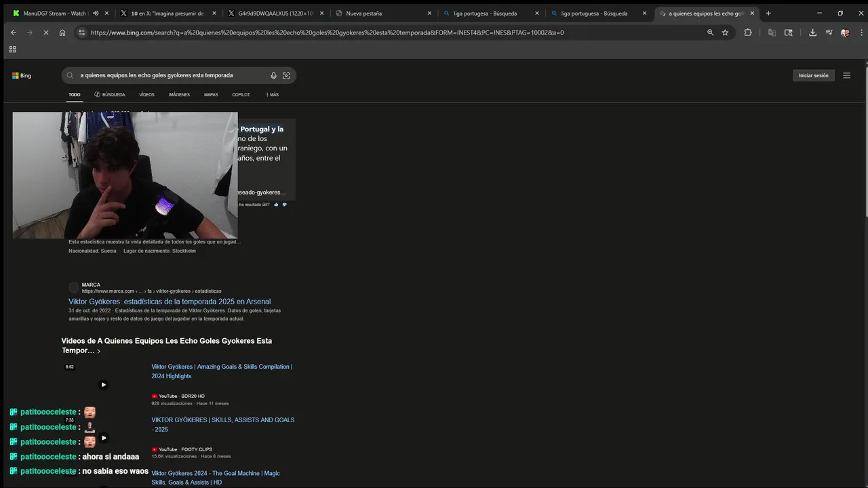Open Viktor Gyökeres estadísticas Arsenal link
The image size is (868, 488).
click(x=170, y=302)
